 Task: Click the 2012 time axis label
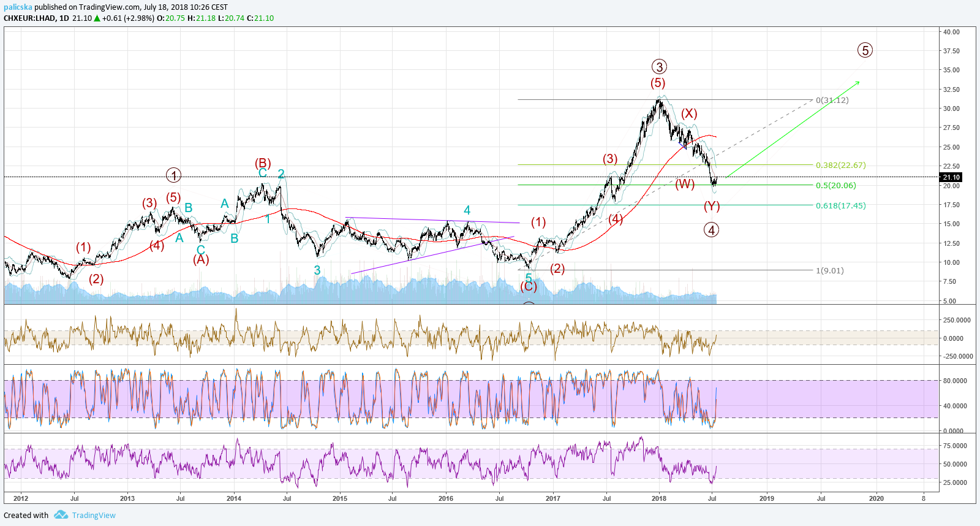[x=21, y=498]
